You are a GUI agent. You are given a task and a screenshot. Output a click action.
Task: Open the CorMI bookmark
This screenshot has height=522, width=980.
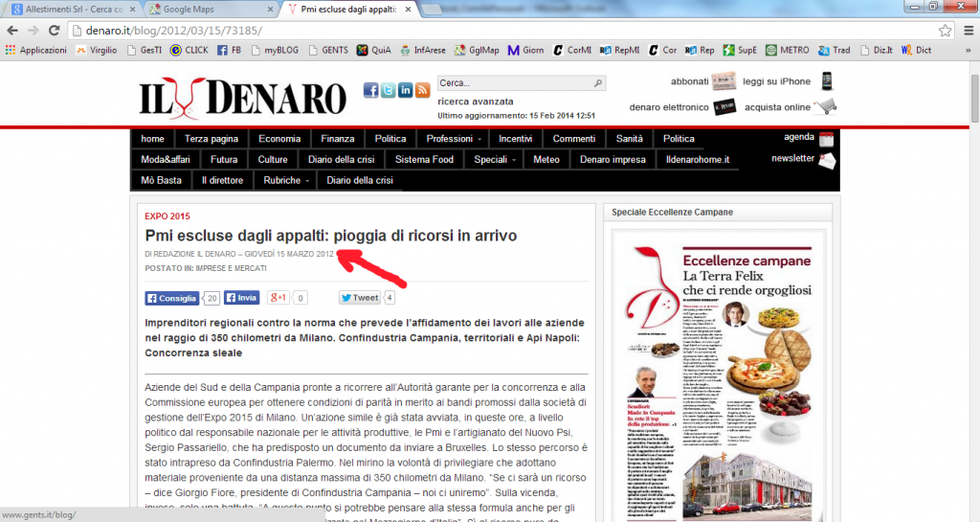point(572,50)
